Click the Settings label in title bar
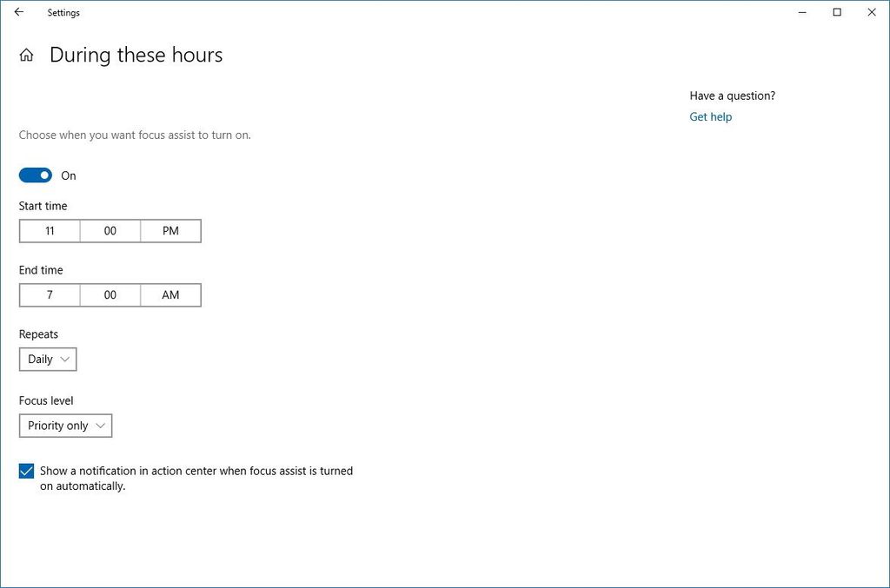The width and height of the screenshot is (890, 588). point(63,12)
